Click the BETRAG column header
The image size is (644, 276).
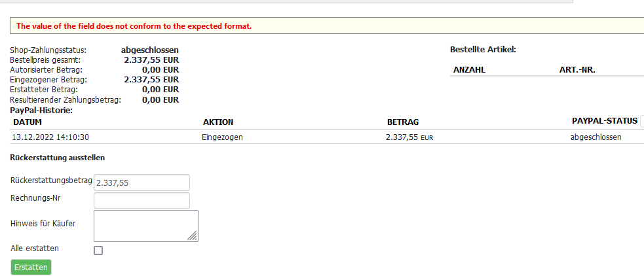click(x=403, y=122)
